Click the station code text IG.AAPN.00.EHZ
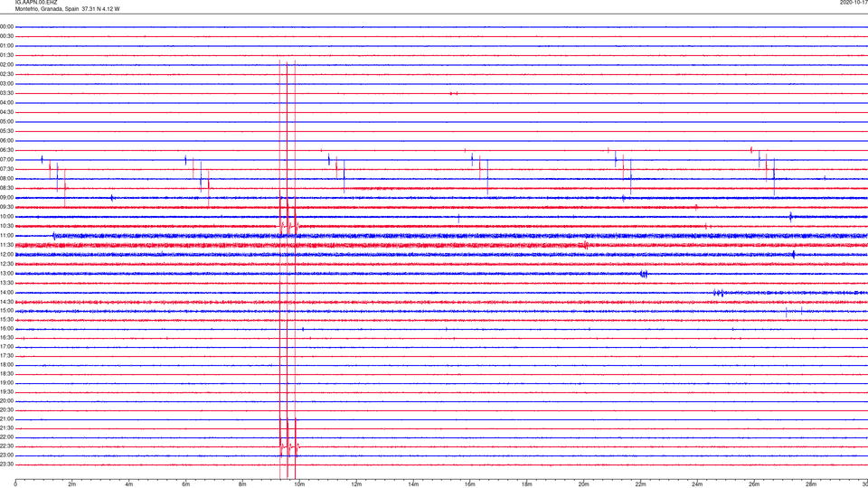The height and width of the screenshot is (488, 868). pos(36,3)
